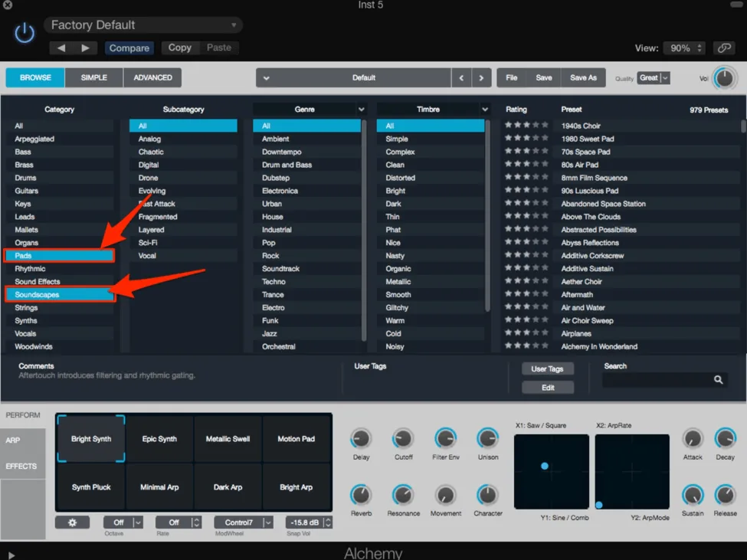Open the PERFORM section tab

click(23, 415)
